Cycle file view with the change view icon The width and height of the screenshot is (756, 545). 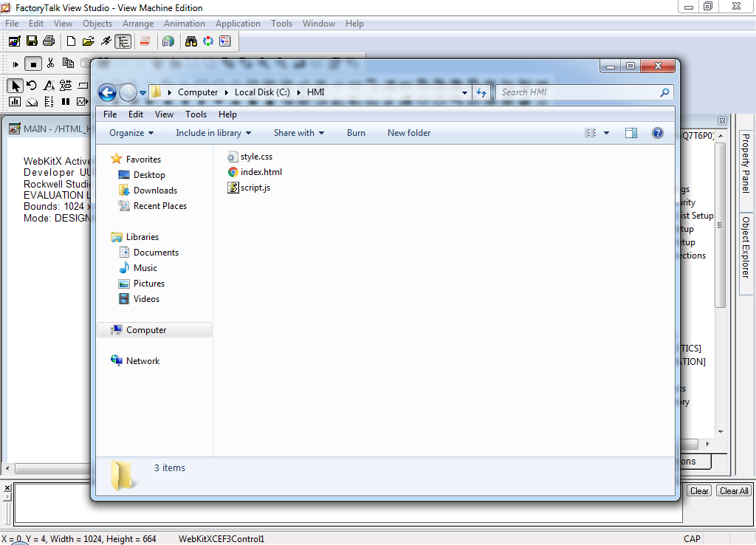[x=590, y=133]
